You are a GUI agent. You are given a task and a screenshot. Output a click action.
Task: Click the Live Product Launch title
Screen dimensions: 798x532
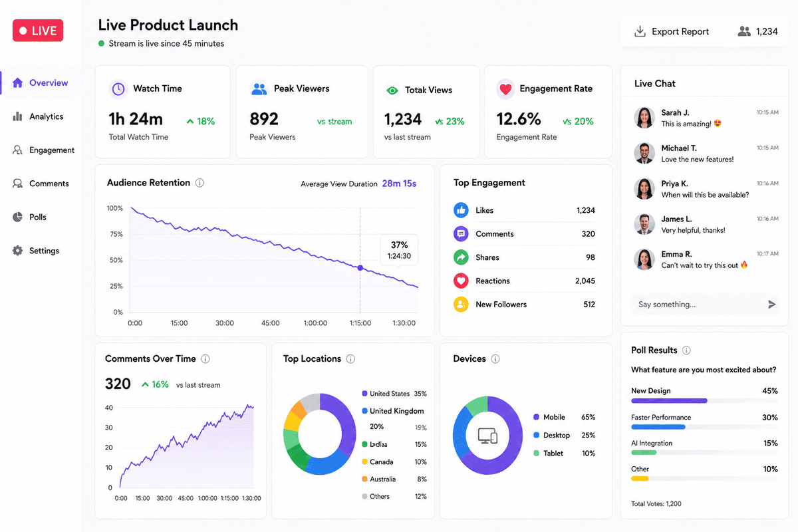168,25
